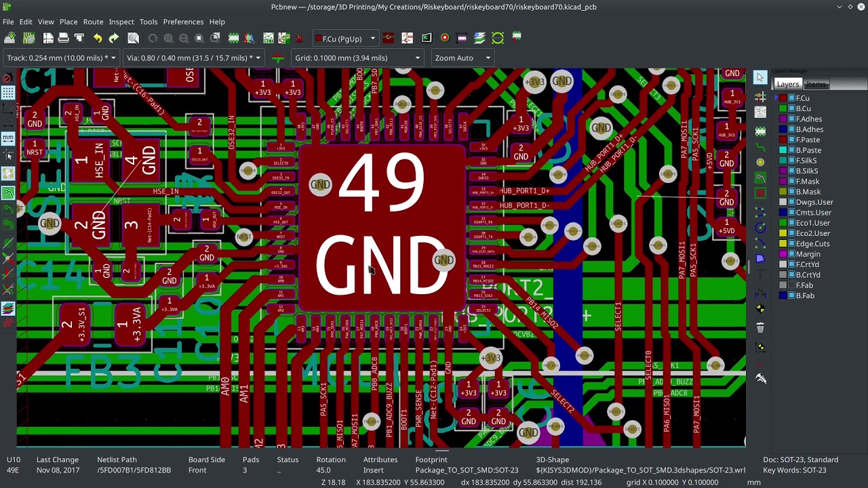This screenshot has width=868, height=488.
Task: Click the Read Netlist icon
Action: pyautogui.click(x=269, y=38)
